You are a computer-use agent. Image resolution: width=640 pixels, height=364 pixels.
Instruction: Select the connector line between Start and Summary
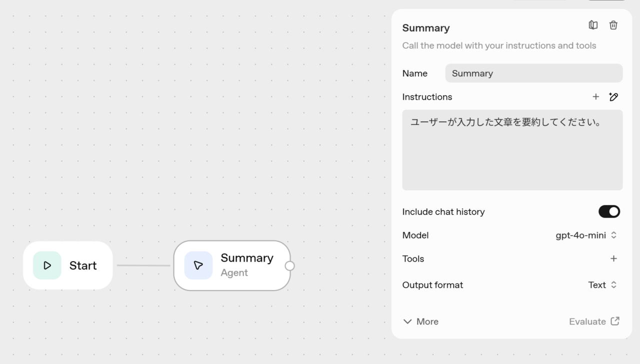(x=143, y=266)
